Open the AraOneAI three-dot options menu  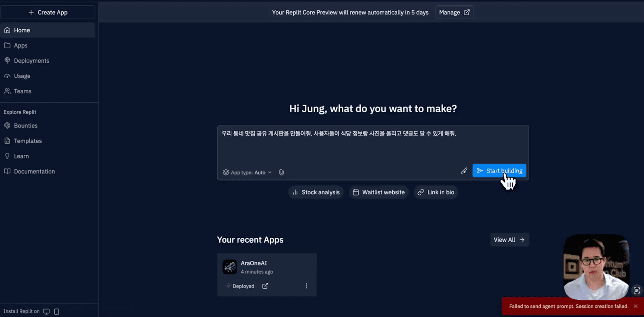coord(306,286)
